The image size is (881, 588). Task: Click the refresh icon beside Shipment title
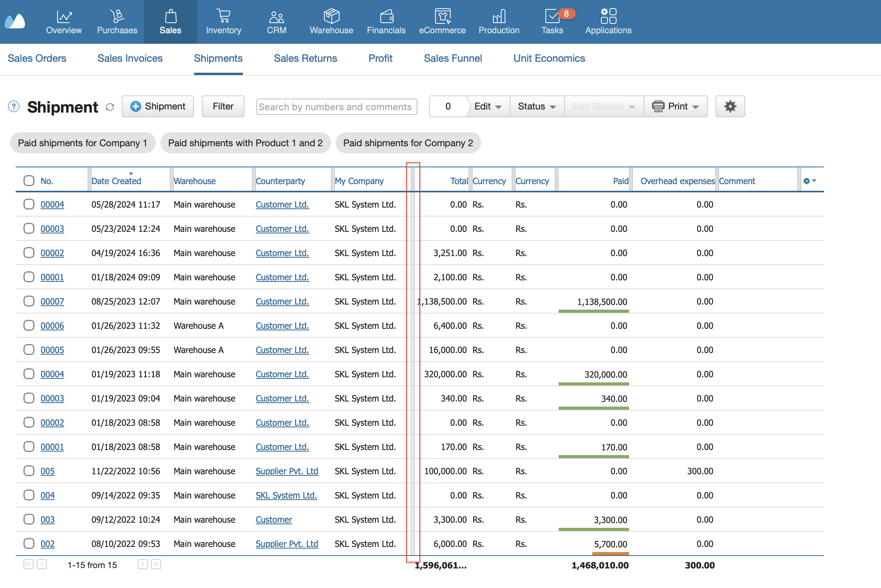(110, 107)
